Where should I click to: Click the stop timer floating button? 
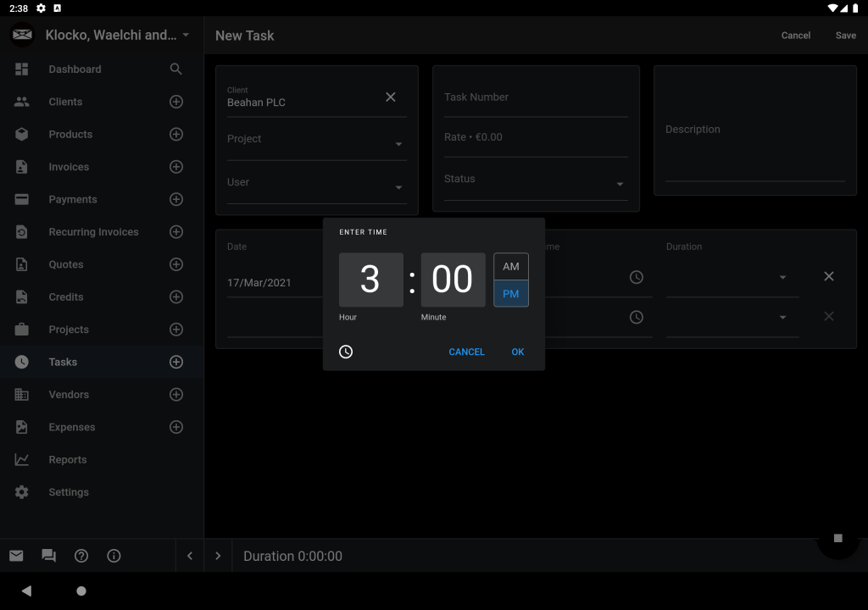(837, 538)
